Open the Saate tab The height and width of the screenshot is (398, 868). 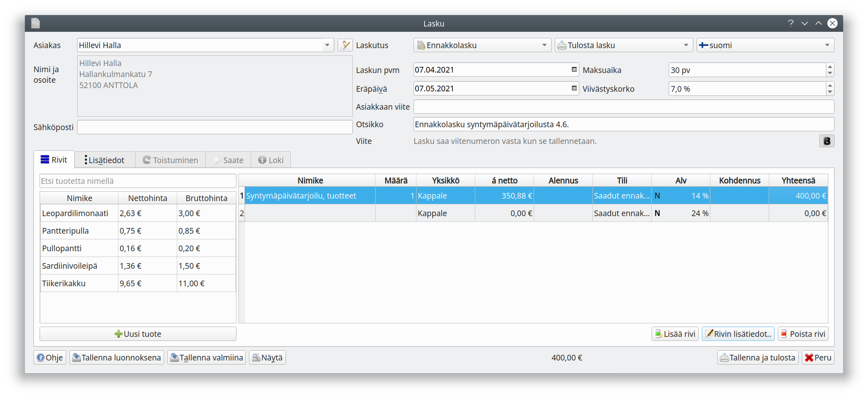click(x=228, y=160)
